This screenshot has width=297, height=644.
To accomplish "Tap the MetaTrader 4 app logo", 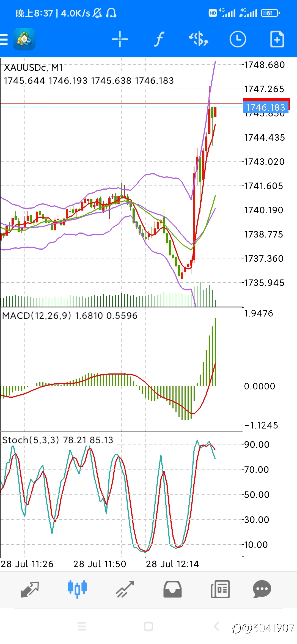I will pos(24,39).
